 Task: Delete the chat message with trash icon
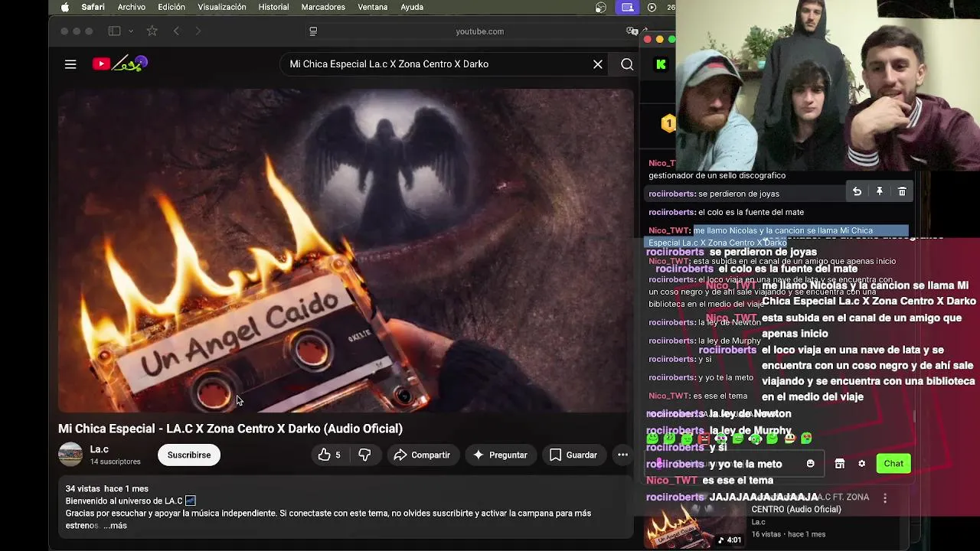(x=902, y=192)
